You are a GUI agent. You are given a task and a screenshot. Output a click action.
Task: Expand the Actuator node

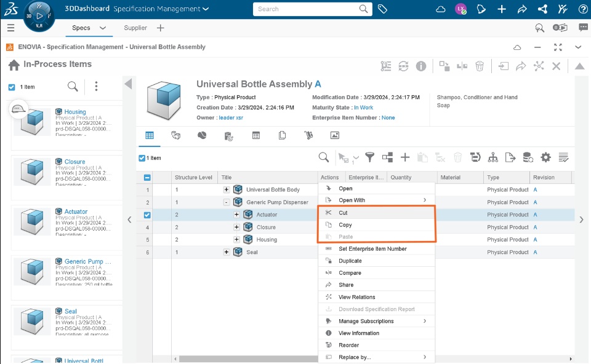236,215
